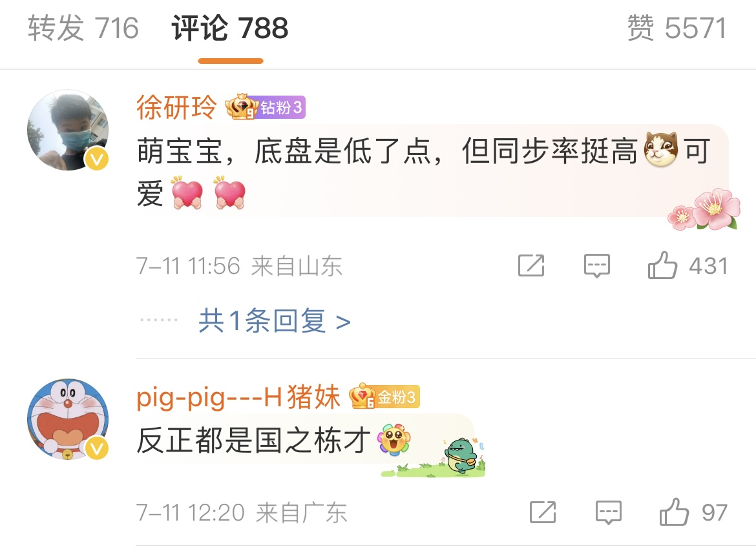Tap verified V badge on Doraemon avatar
This screenshot has height=549, width=756.
tap(97, 448)
